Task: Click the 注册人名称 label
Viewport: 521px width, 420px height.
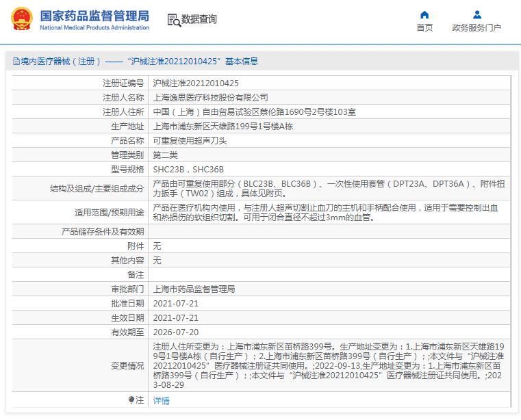Action: click(x=123, y=97)
